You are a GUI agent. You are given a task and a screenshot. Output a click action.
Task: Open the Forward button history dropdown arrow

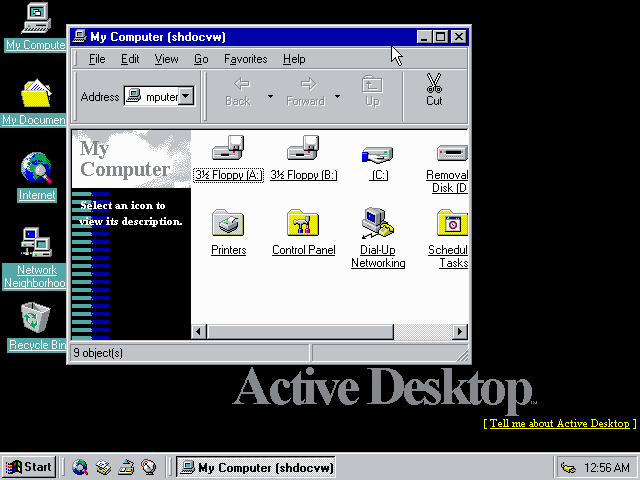point(337,97)
